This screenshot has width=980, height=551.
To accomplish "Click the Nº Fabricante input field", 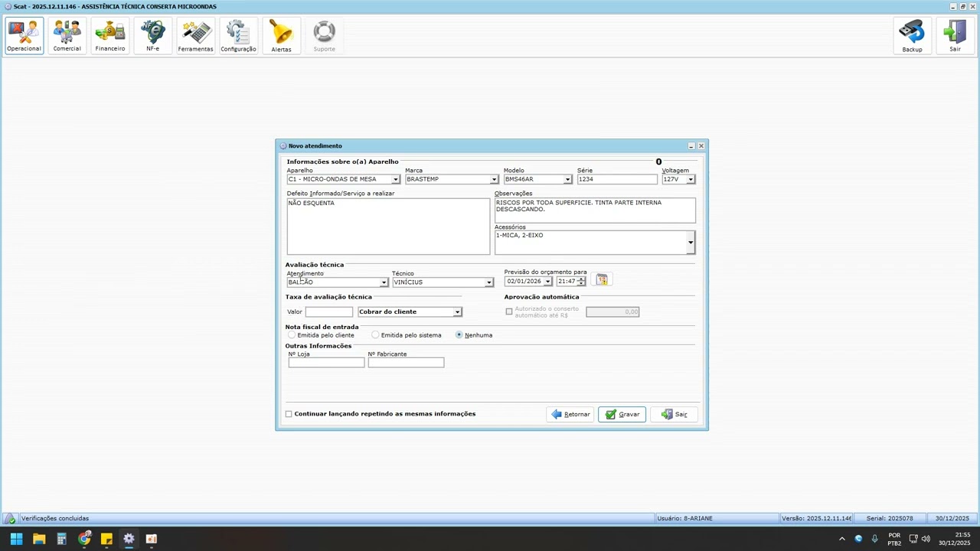I will pos(406,363).
